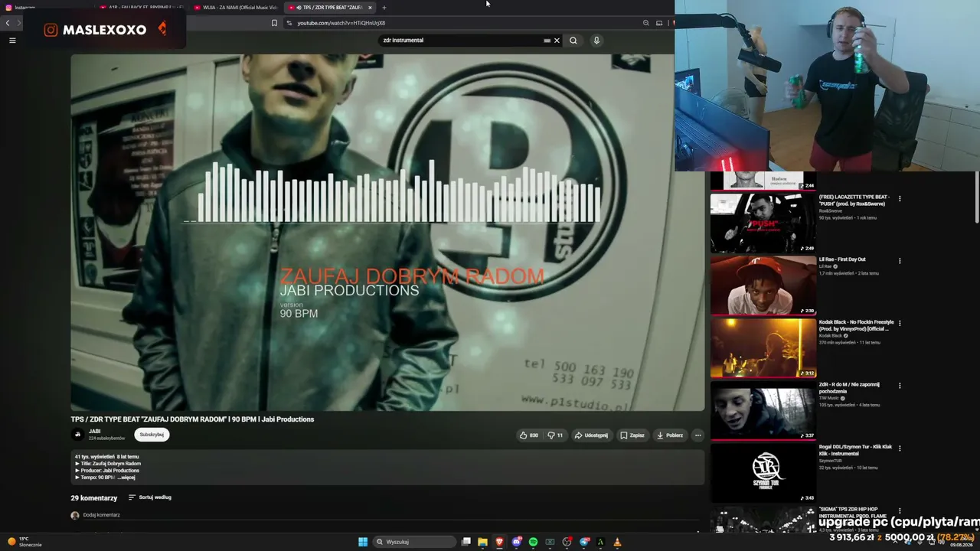Switch to the Instagram tab
This screenshot has width=980, height=551.
(46, 8)
